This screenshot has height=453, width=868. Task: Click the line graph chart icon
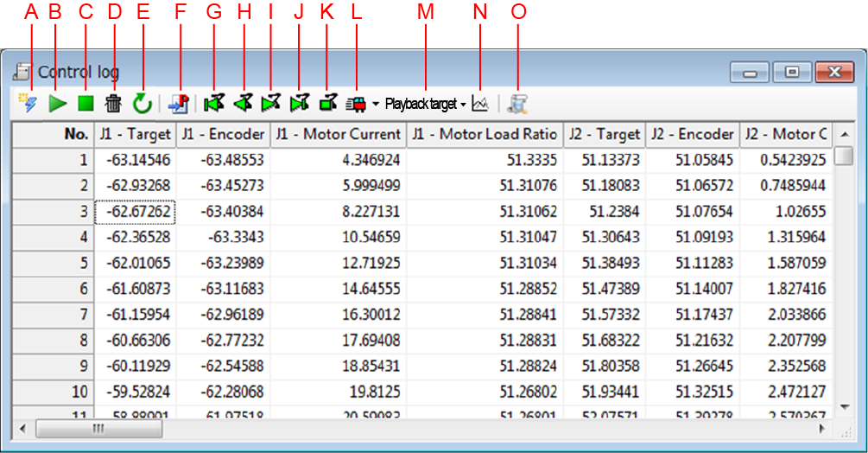pos(480,104)
